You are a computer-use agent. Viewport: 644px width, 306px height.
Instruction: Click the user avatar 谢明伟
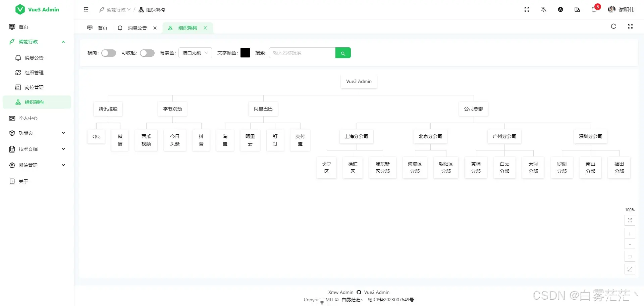[x=621, y=9]
